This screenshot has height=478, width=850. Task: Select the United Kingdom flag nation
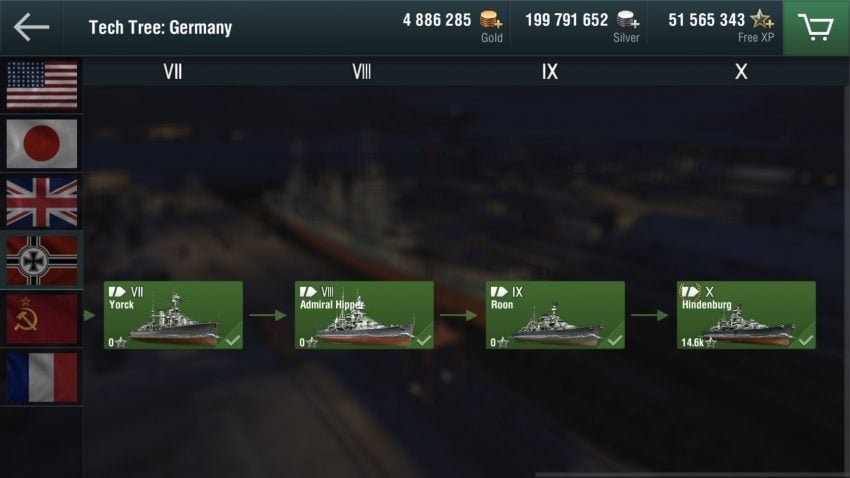point(42,202)
